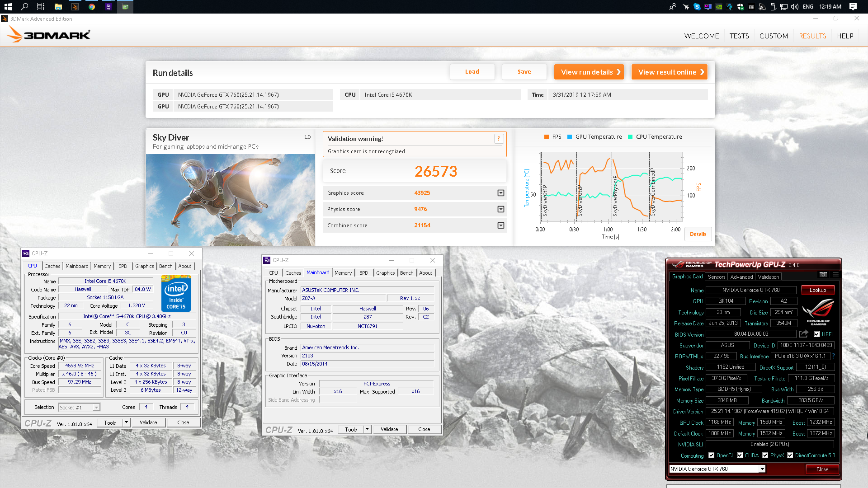Open the Windows Start menu

pos(8,6)
